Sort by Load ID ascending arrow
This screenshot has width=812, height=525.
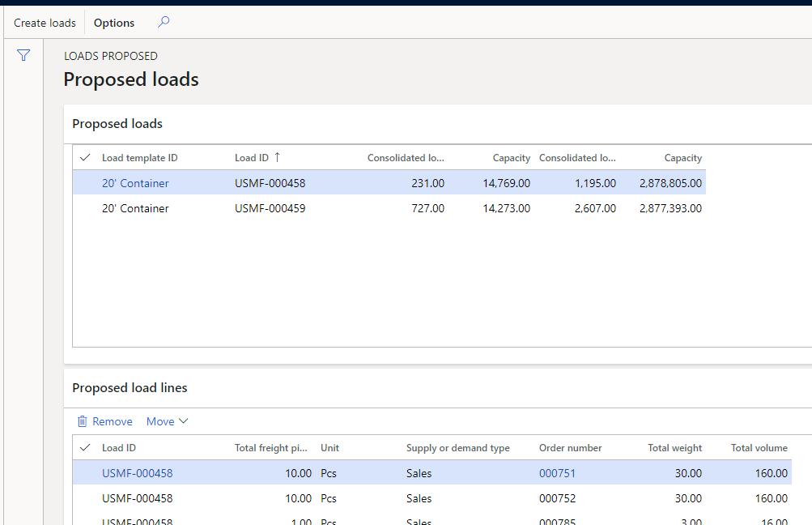277,157
